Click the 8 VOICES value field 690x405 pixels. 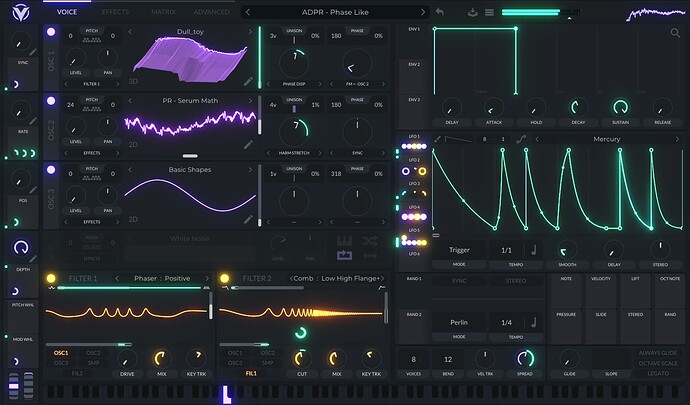pyautogui.click(x=413, y=359)
